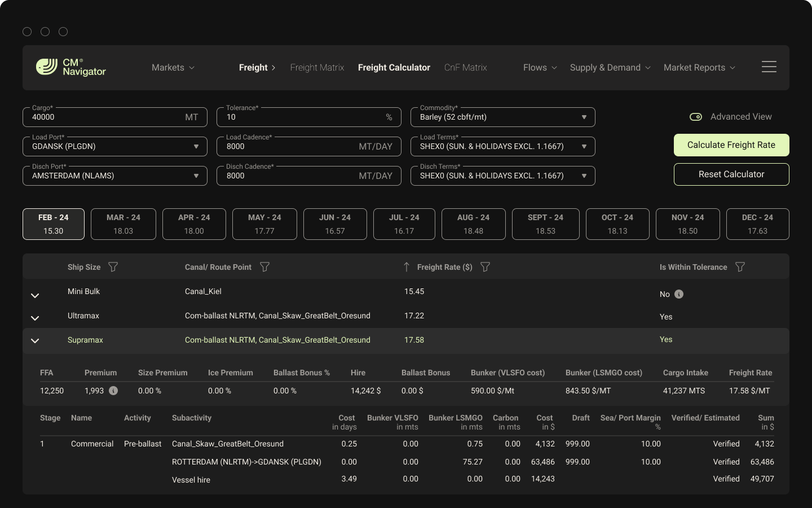
Task: Open the hamburger navigation menu
Action: pyautogui.click(x=769, y=67)
